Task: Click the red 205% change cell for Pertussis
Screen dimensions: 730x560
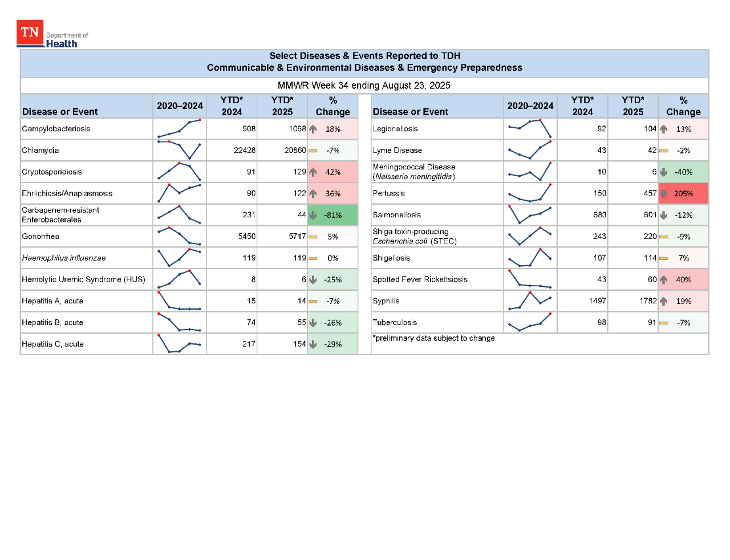Action: pos(683,193)
